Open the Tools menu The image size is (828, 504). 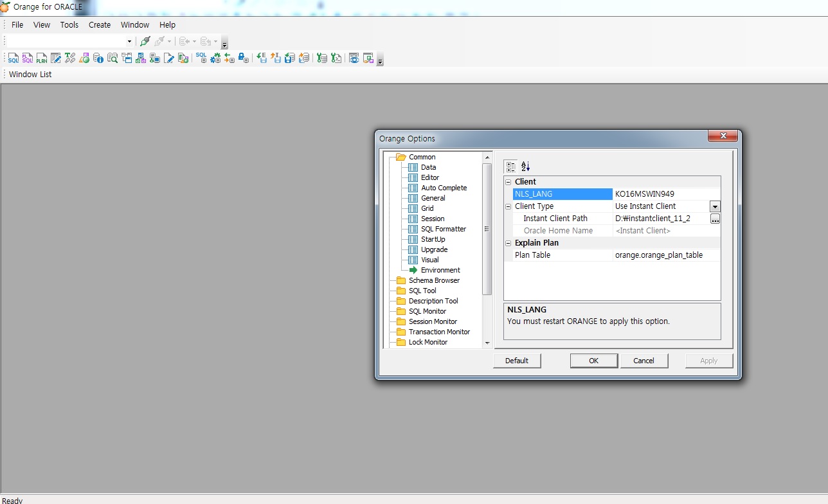click(x=69, y=24)
